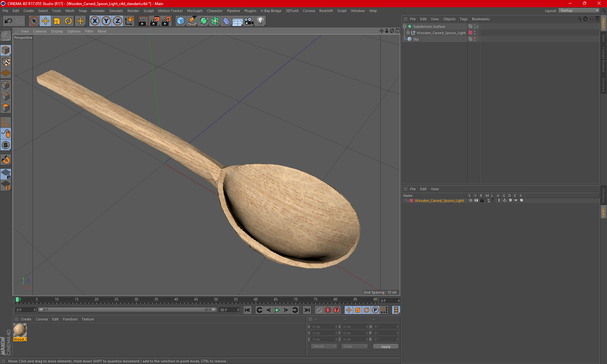Render the active view
The image size is (607, 364).
click(x=143, y=21)
